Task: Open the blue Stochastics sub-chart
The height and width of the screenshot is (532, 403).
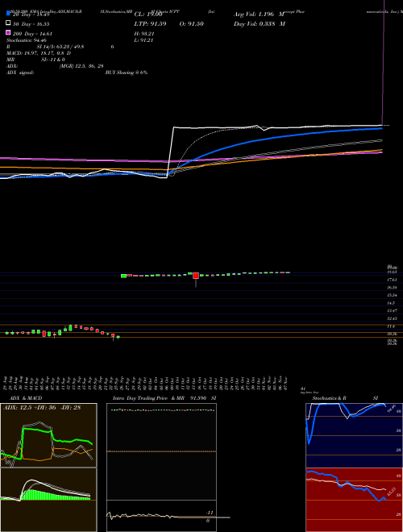Action: tap(354, 435)
